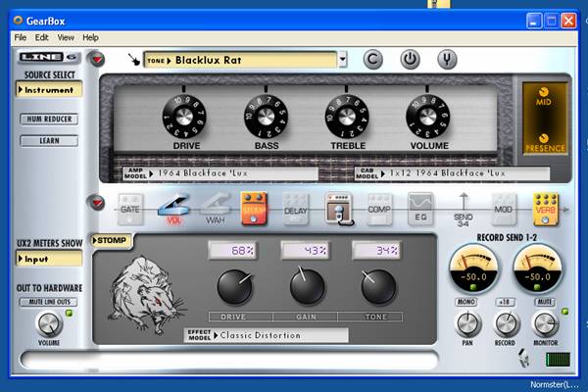The width and height of the screenshot is (588, 392).
Task: Open the tuner fork button
Action: (447, 59)
